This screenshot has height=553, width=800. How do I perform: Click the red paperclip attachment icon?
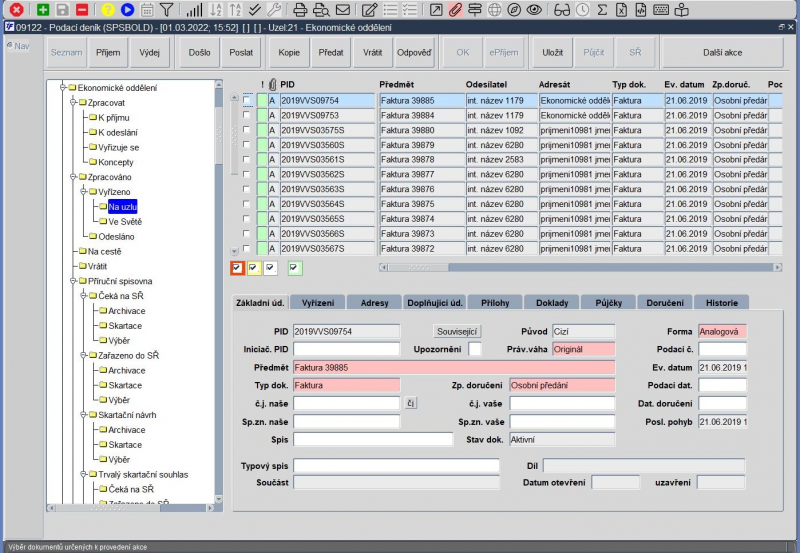(x=455, y=9)
